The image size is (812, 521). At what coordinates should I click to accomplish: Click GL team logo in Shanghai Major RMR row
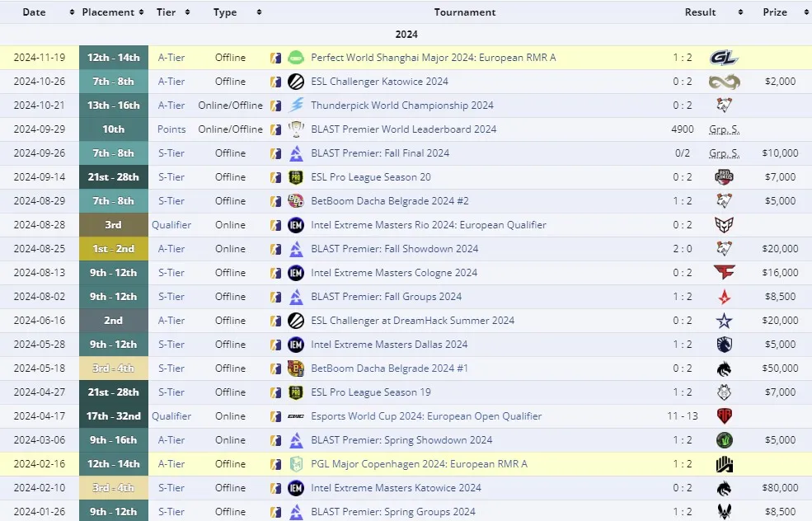pyautogui.click(x=724, y=58)
